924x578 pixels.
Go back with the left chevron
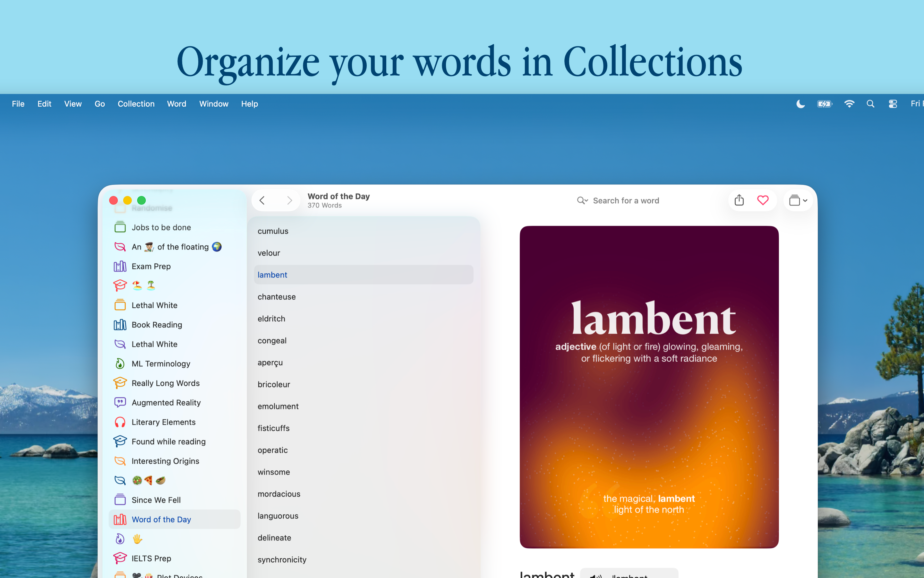[x=262, y=200]
